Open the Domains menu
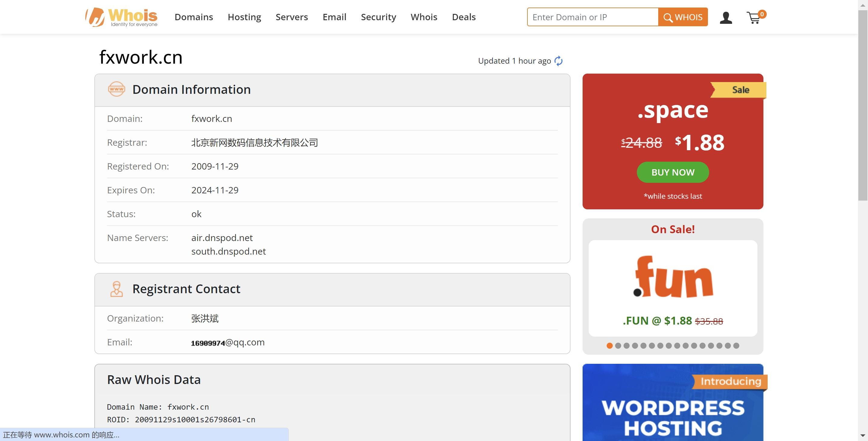The width and height of the screenshot is (868, 441). (x=194, y=17)
